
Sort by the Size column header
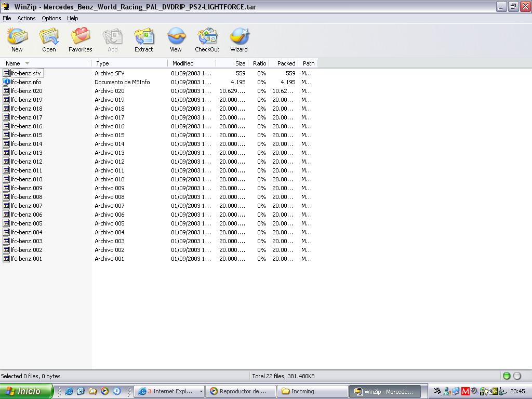[232, 63]
